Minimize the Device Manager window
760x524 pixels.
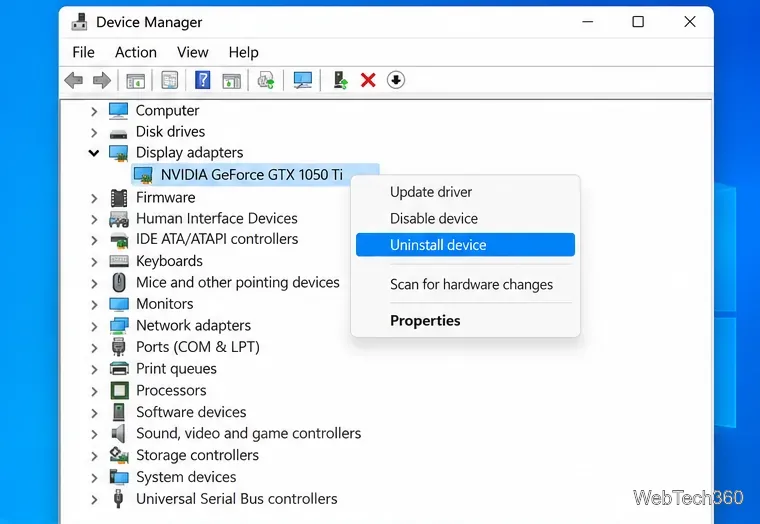(x=587, y=22)
